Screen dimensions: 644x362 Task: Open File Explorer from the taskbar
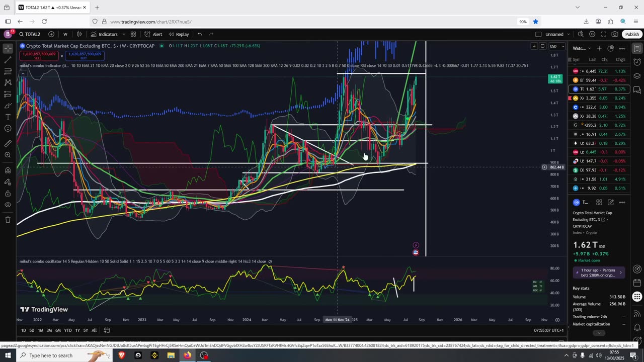pos(171,355)
